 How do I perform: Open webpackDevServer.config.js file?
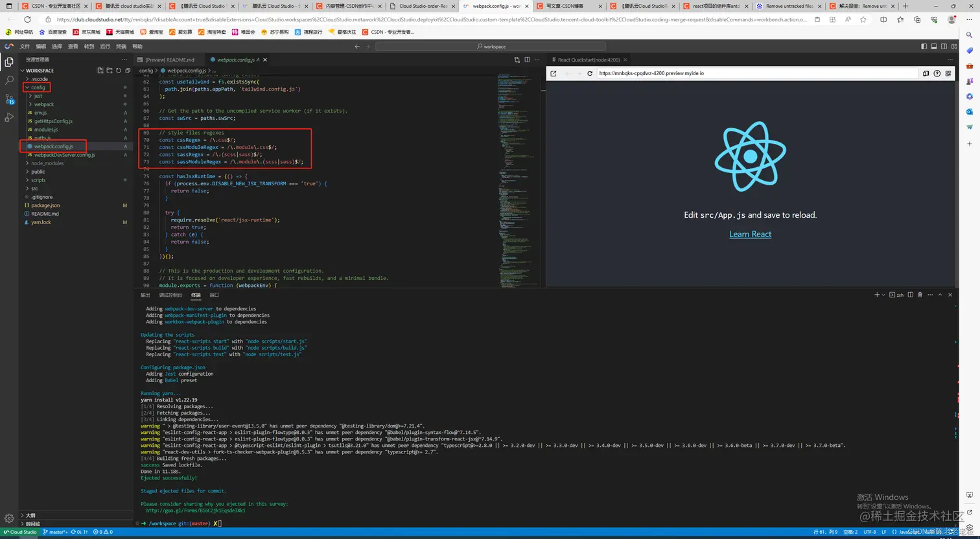[x=64, y=155]
